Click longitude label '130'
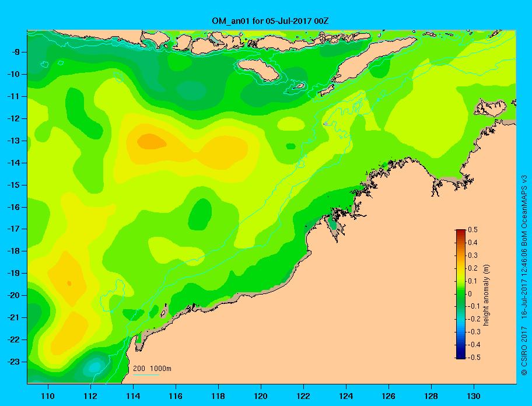532x406 pixels. [x=474, y=396]
